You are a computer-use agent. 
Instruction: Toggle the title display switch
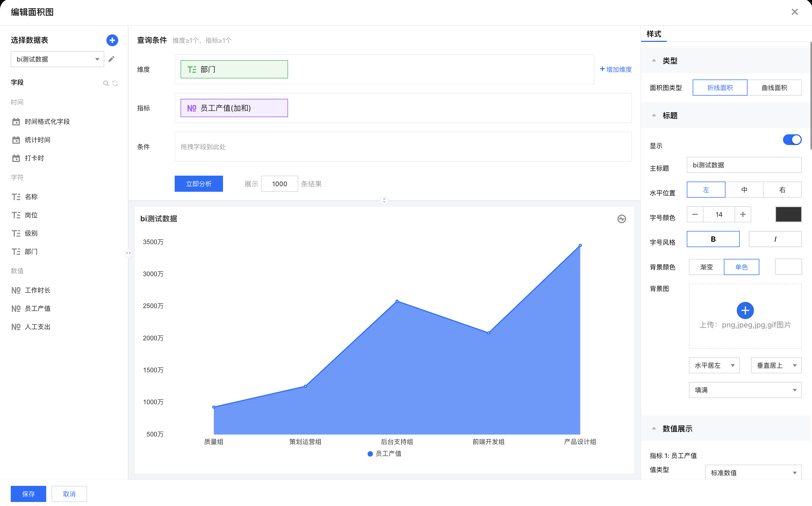pos(792,140)
